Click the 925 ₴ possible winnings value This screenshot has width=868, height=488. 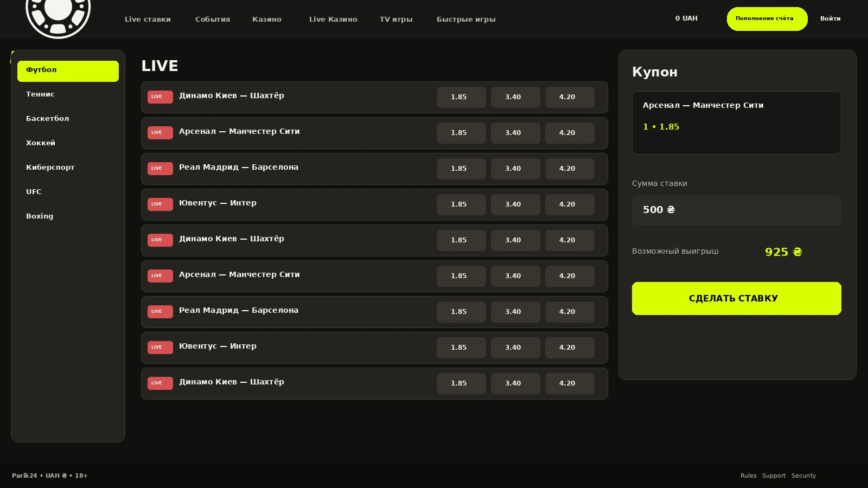tap(783, 252)
